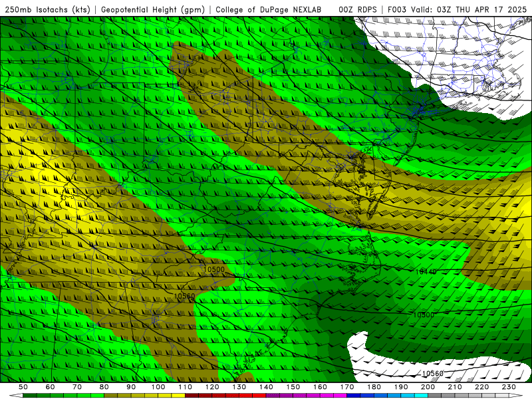This screenshot has height=399, width=532.
Task: Click the 120 knot legend value
Action: point(212,387)
